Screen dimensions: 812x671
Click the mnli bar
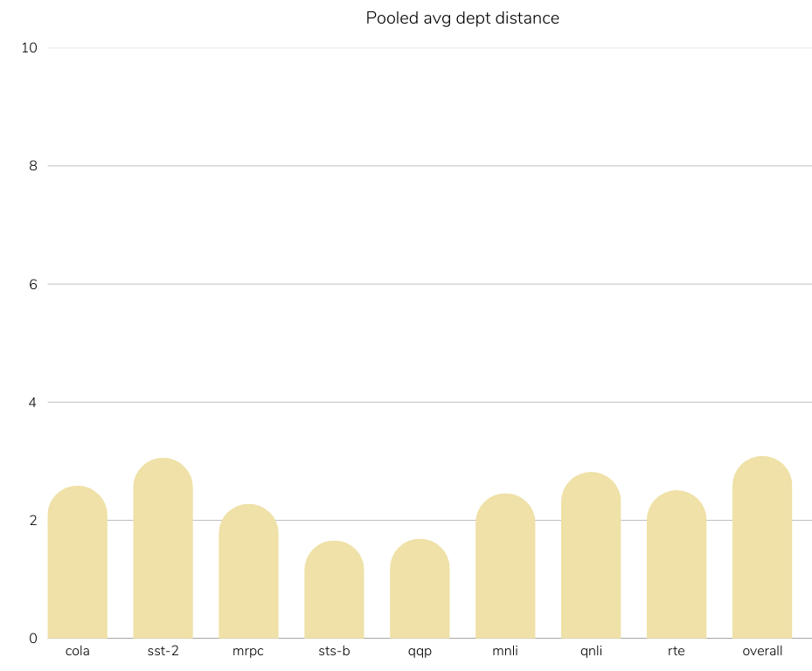pyautogui.click(x=505, y=567)
